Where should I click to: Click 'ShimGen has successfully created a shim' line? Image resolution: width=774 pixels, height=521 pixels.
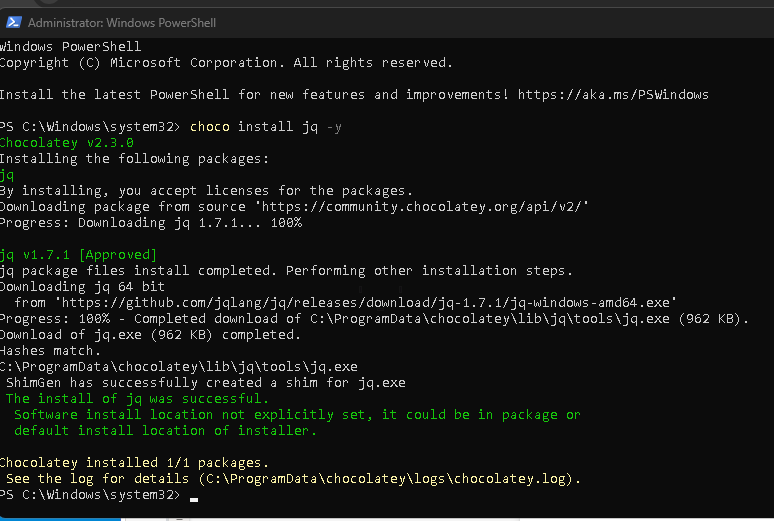point(206,382)
